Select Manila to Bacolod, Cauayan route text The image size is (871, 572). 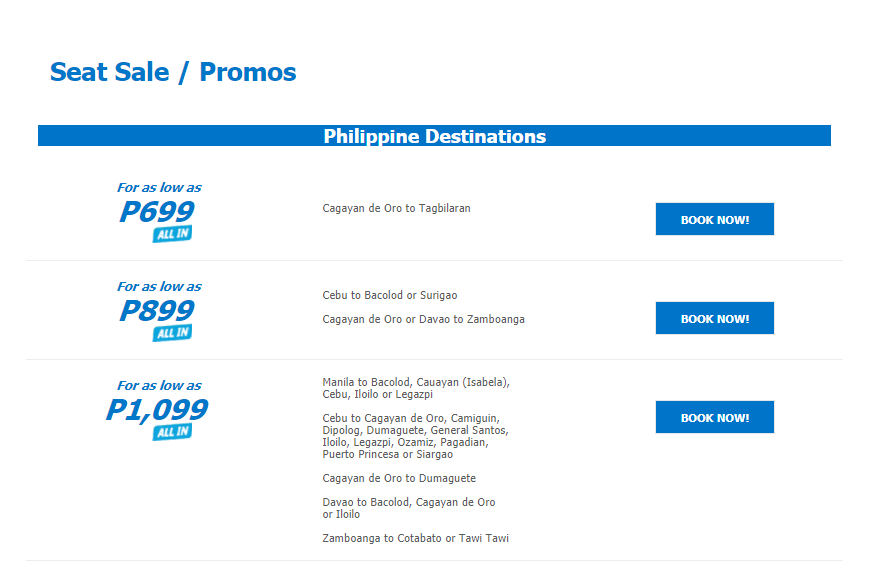(x=416, y=388)
